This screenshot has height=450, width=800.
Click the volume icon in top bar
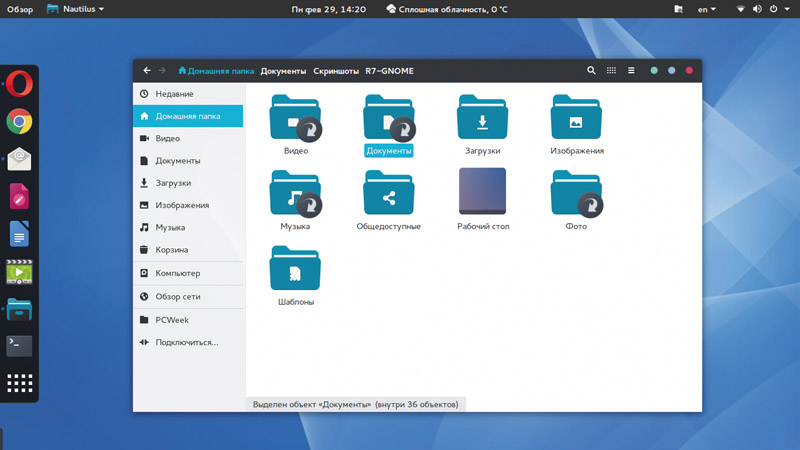pos(757,9)
